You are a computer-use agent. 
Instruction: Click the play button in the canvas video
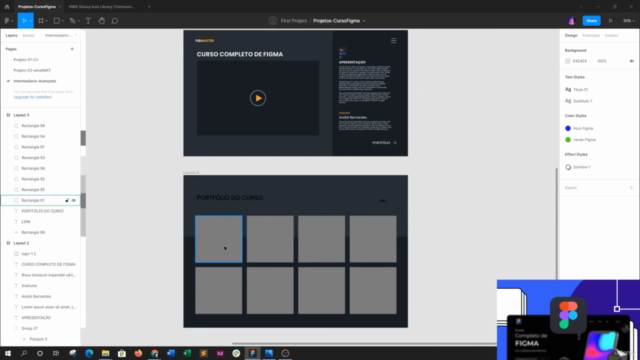pyautogui.click(x=258, y=98)
